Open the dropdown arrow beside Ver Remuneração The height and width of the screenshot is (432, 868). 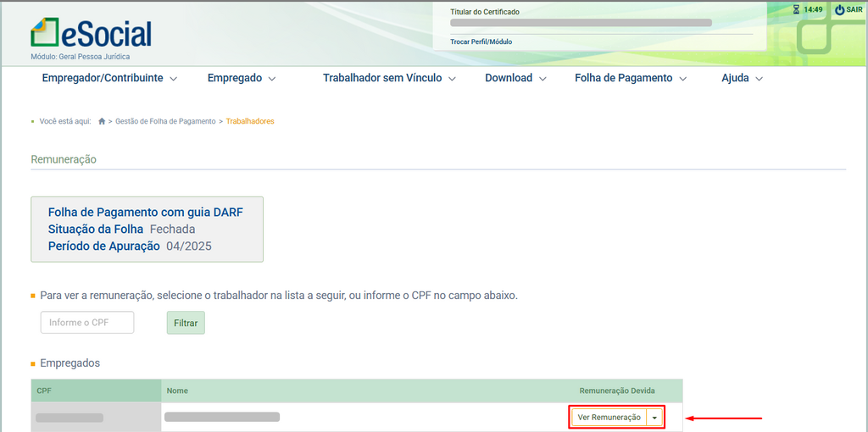tap(654, 418)
